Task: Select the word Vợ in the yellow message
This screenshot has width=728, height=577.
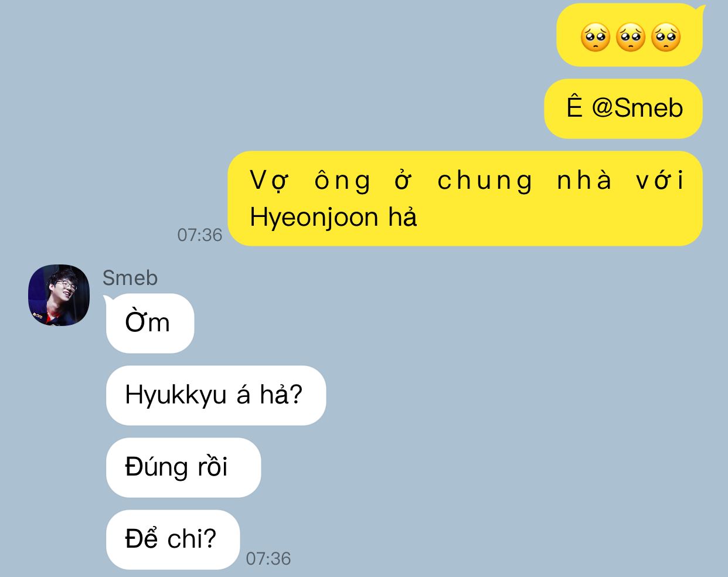Action: (x=269, y=181)
